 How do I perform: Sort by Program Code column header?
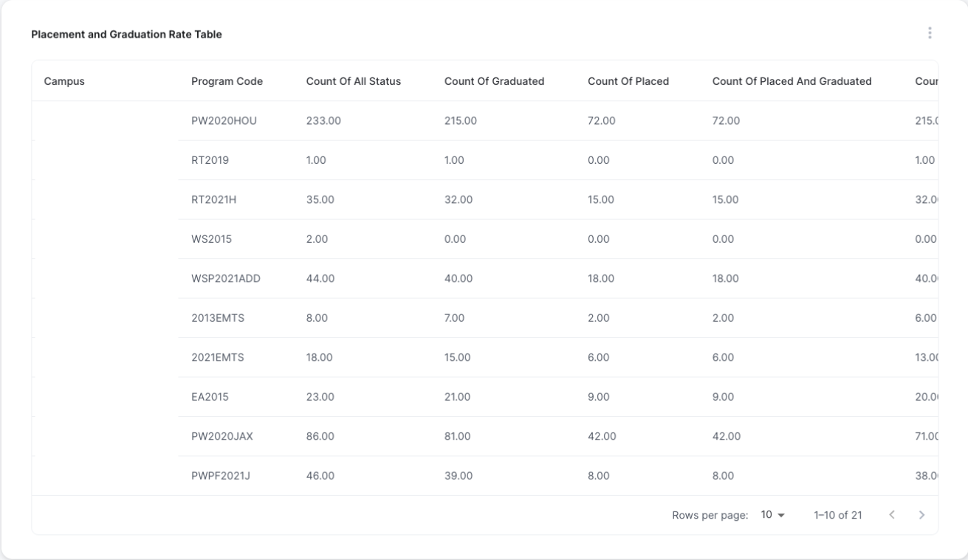(227, 81)
